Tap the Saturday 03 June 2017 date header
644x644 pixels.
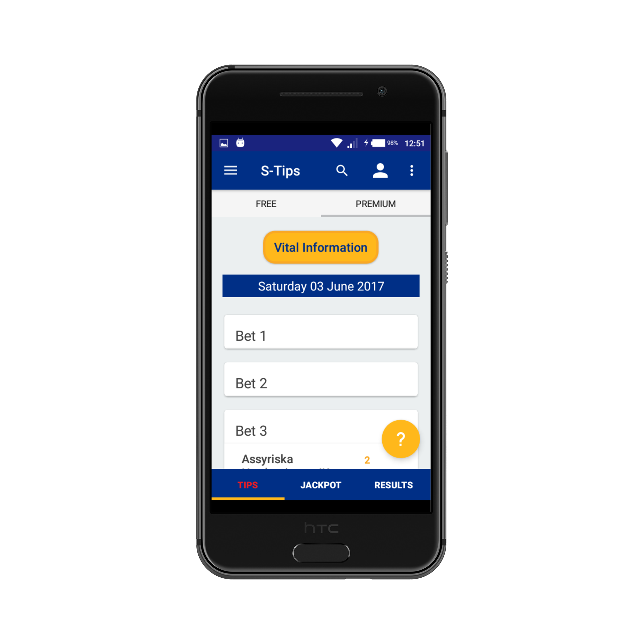[x=321, y=286]
